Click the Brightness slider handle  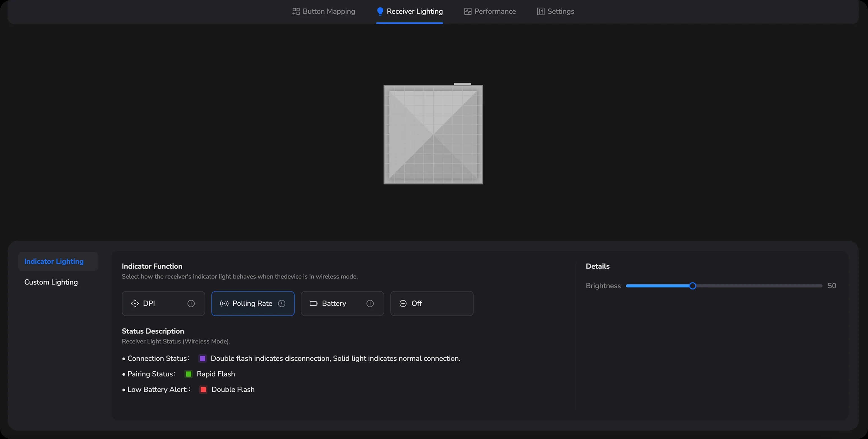[692, 286]
